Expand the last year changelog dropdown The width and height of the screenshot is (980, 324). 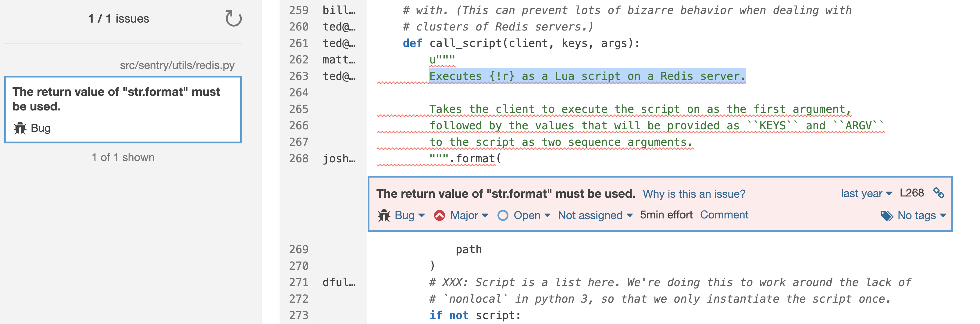[x=866, y=193]
